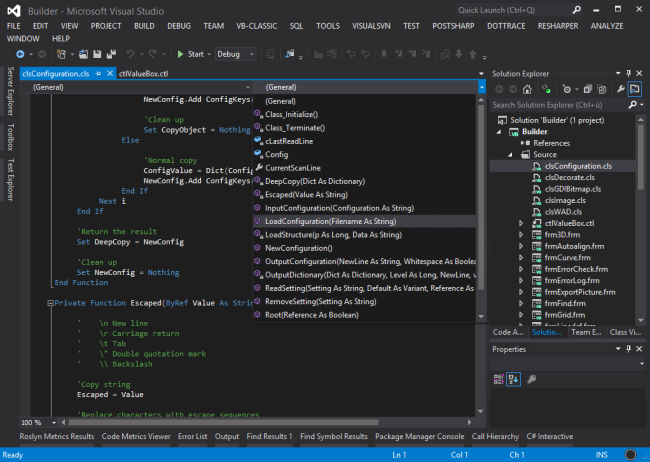The image size is (650, 462).
Task: Open the Error List panel tab
Action: click(x=191, y=436)
